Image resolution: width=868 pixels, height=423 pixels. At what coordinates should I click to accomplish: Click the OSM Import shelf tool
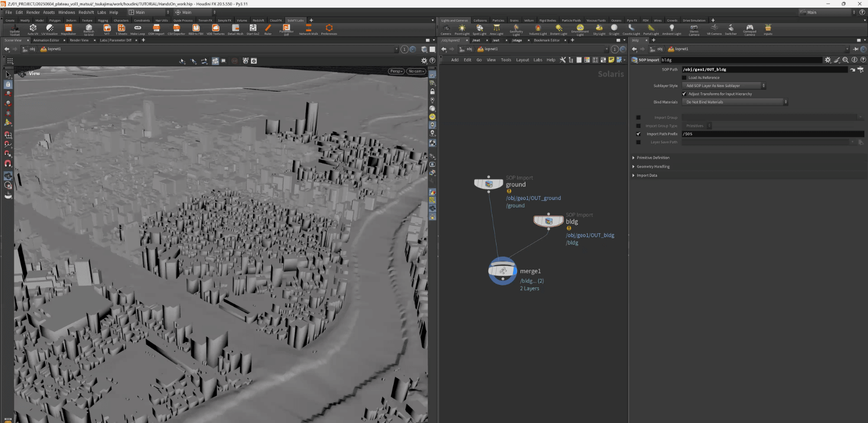156,29
